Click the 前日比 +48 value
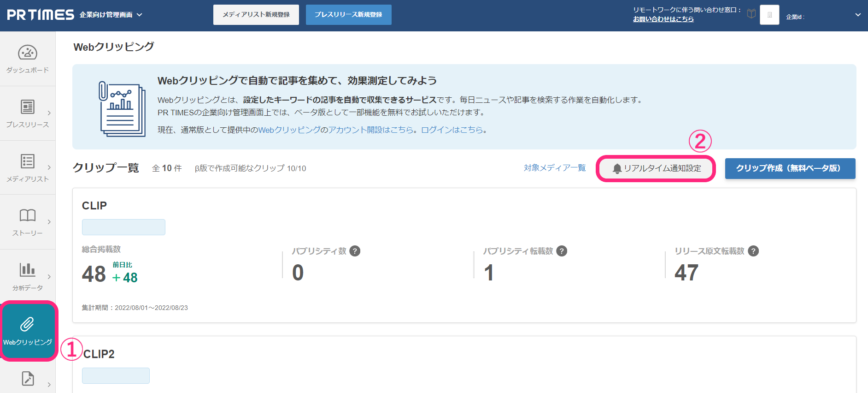 click(125, 278)
